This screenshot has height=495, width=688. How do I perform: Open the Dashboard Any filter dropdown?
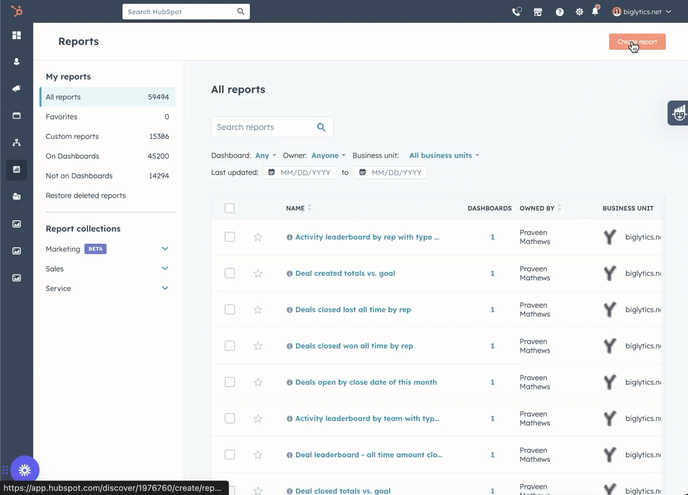[265, 155]
